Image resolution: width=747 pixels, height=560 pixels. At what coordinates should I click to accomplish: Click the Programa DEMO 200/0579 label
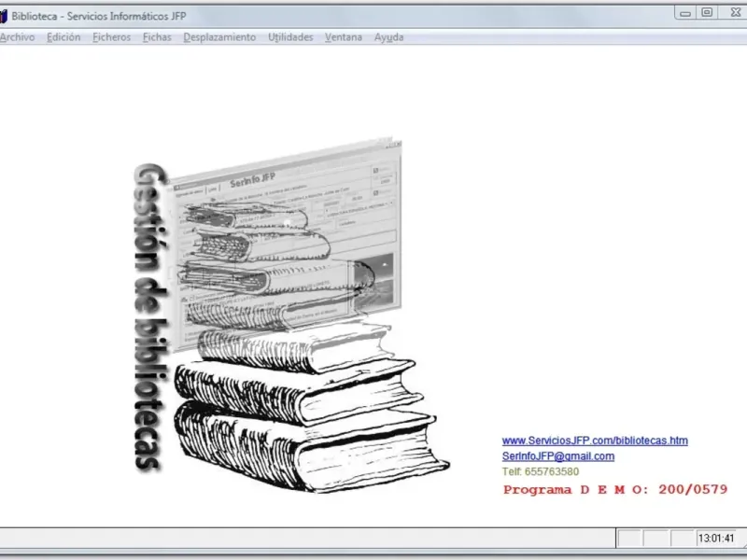(615, 489)
